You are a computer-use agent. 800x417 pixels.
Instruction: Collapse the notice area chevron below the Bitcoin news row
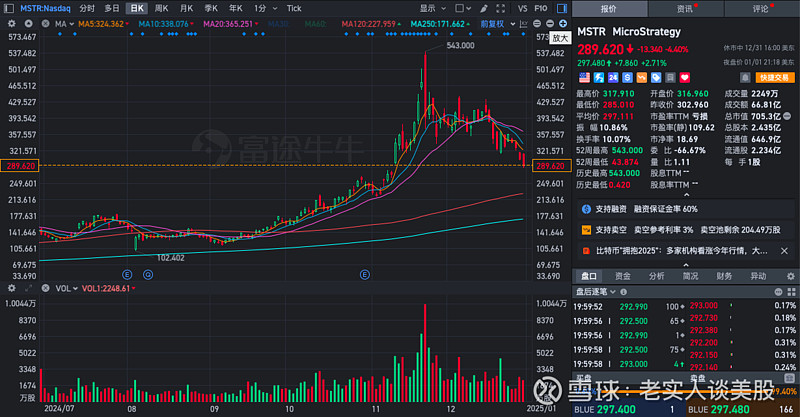pos(686,265)
